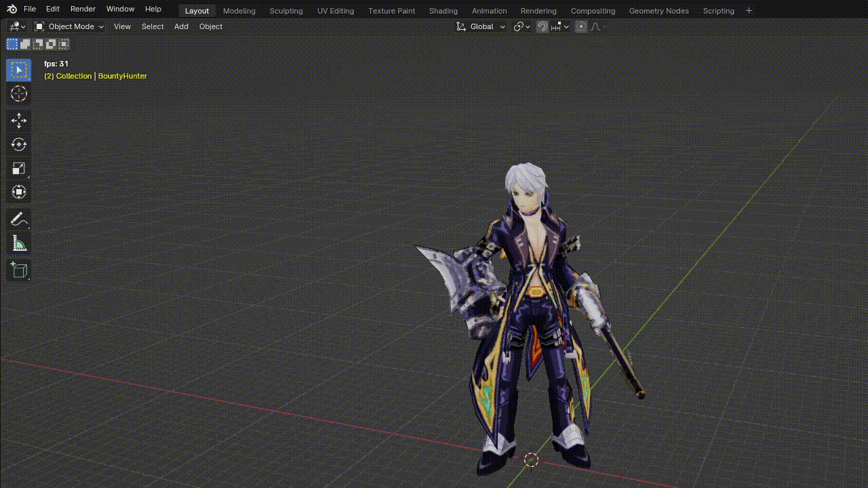This screenshot has width=868, height=488.
Task: Select the Cursor tool in the toolbar
Action: pyautogui.click(x=19, y=94)
